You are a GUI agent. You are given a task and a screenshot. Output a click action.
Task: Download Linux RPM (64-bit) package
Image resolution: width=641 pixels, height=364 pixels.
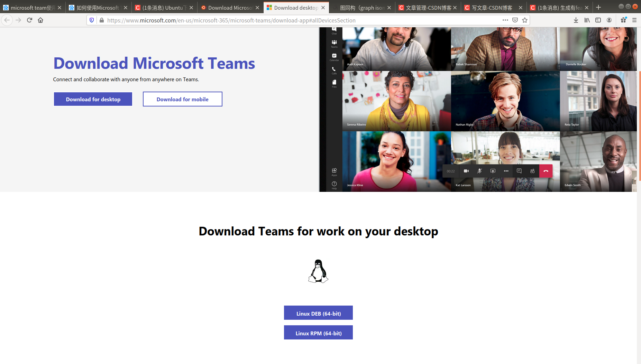318,333
